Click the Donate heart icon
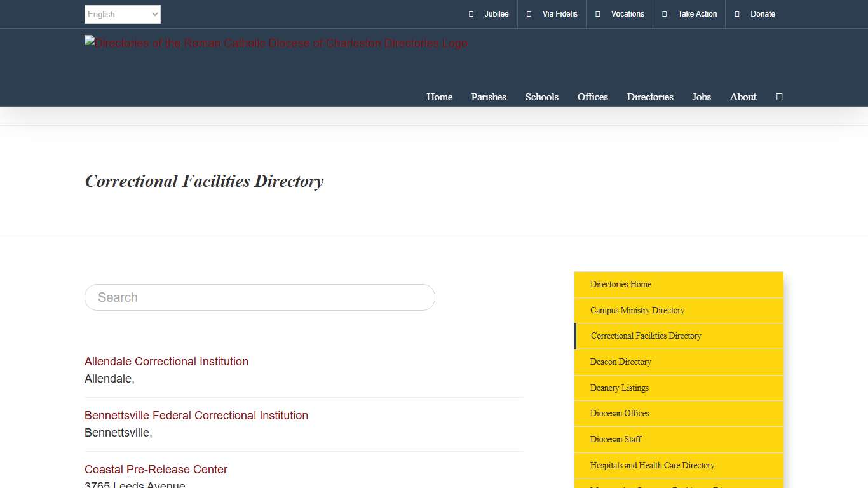 736,14
